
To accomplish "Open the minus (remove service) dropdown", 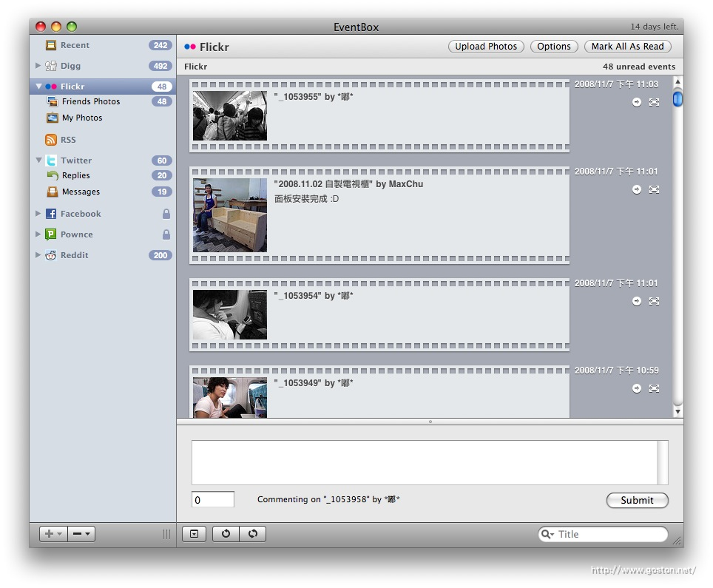I will [x=81, y=534].
